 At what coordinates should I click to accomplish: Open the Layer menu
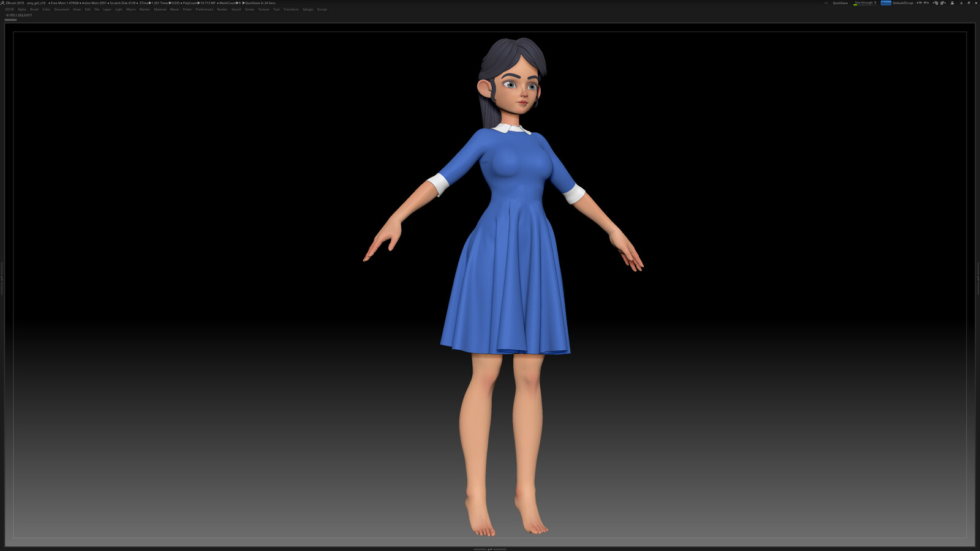point(107,9)
